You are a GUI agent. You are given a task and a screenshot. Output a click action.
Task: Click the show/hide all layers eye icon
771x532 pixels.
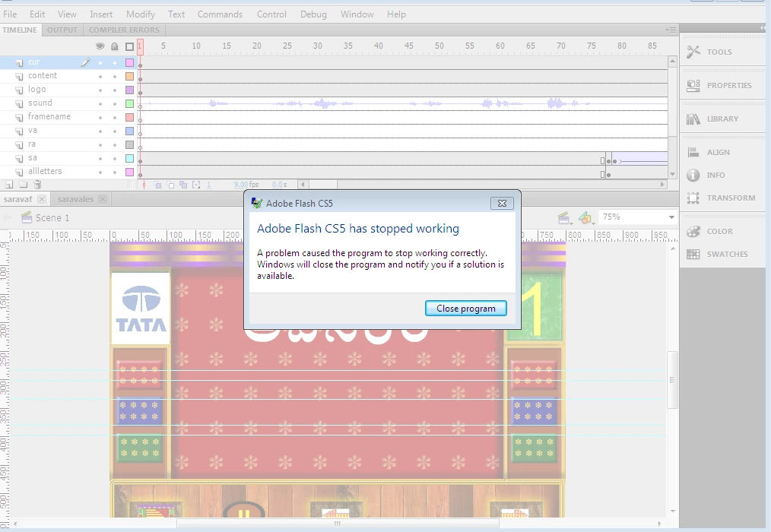click(100, 46)
